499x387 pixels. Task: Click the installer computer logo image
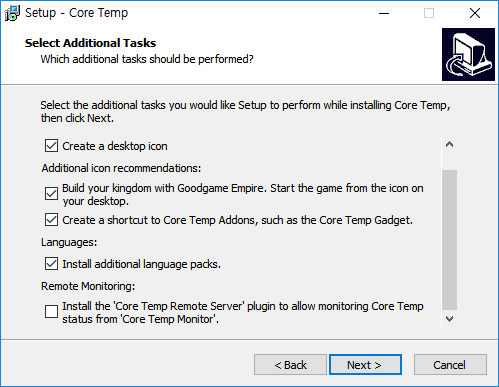coord(468,54)
